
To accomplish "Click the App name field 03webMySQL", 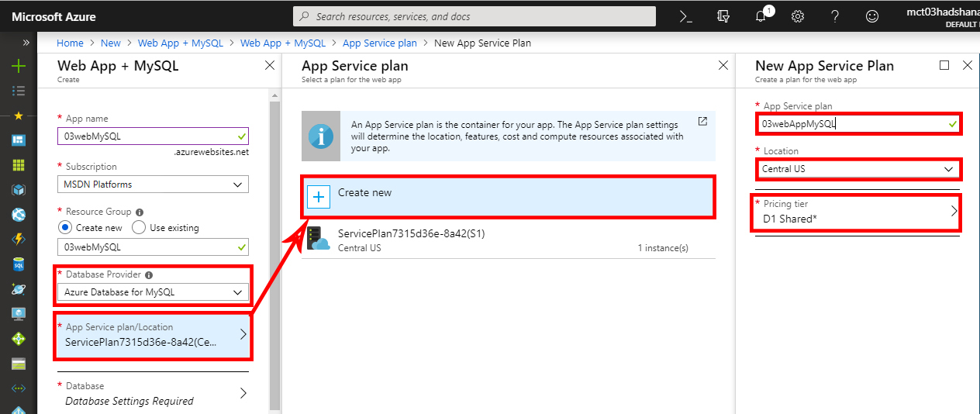I will pos(153,136).
